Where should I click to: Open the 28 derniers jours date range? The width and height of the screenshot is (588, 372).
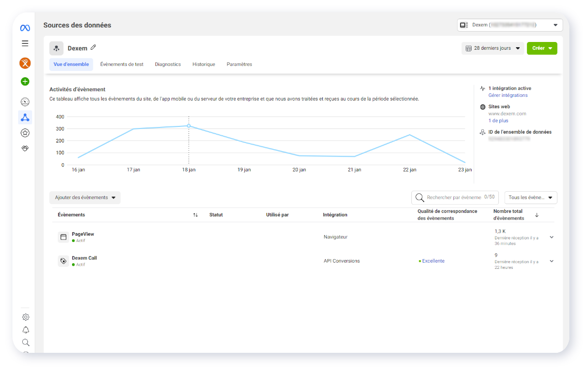click(492, 48)
